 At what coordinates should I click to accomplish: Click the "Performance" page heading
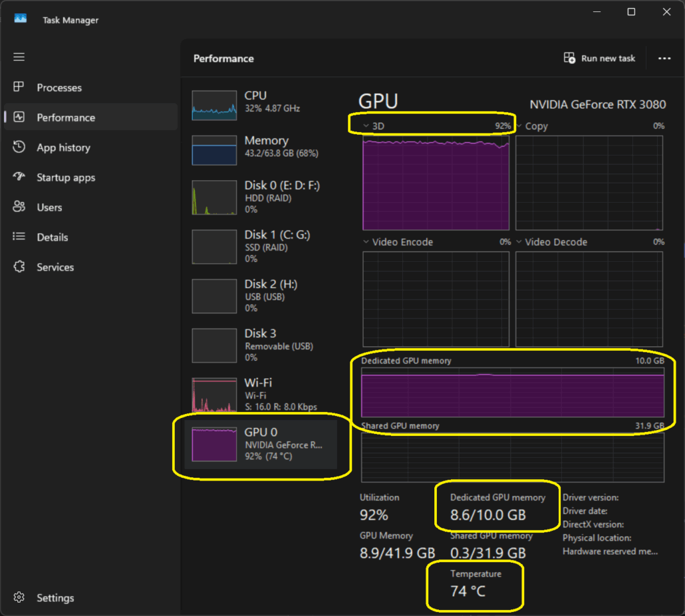(x=223, y=58)
